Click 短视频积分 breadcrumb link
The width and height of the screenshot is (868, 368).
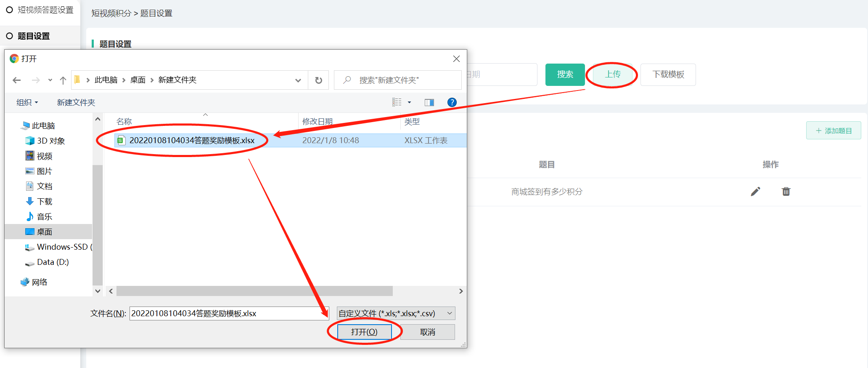coord(111,13)
